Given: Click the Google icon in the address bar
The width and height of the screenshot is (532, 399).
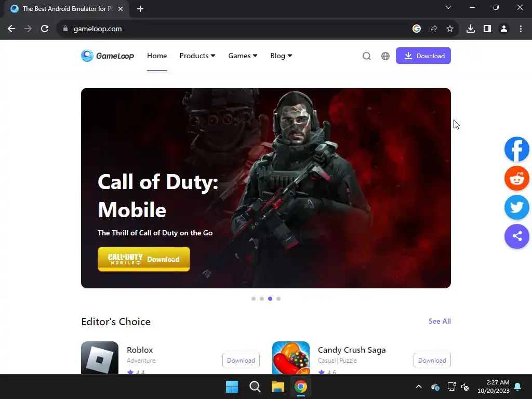Looking at the screenshot, I should coord(417,29).
